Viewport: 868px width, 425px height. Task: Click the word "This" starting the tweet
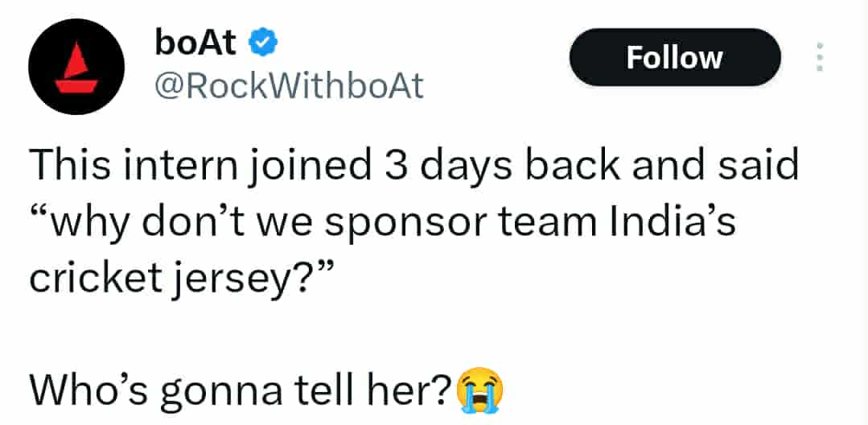[x=66, y=165]
